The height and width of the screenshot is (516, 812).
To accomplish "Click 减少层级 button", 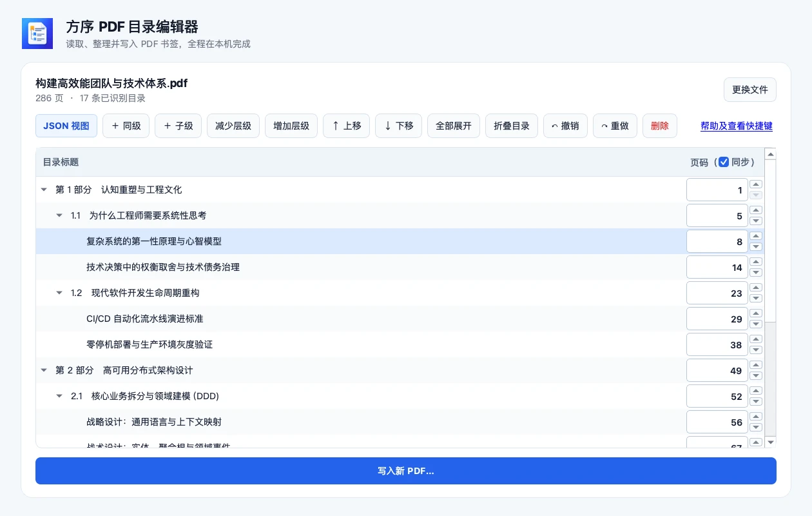I will [x=233, y=126].
